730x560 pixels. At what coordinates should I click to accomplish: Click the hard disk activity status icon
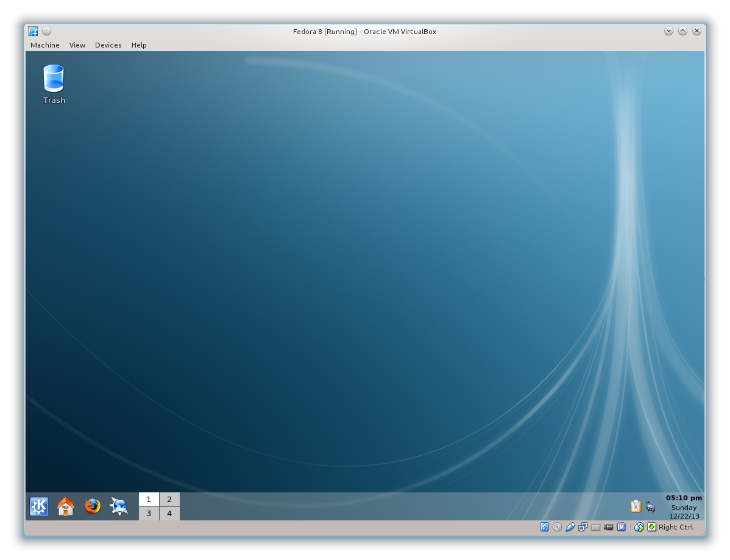point(545,527)
